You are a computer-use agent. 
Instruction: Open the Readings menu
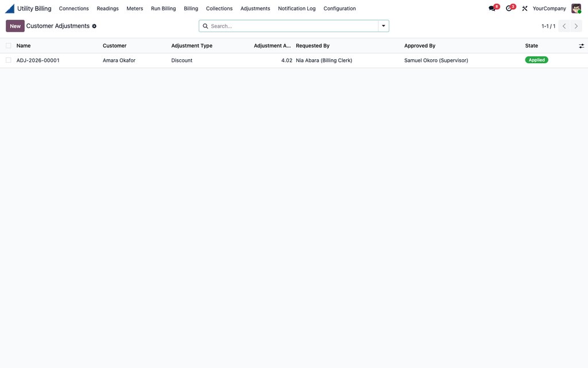click(107, 8)
